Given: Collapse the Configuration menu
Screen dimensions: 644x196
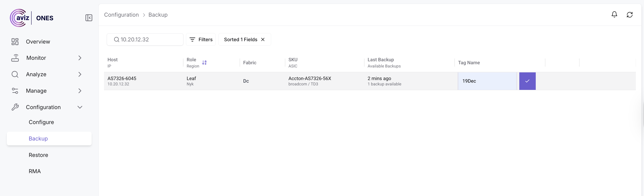Looking at the screenshot, I should coord(80,107).
